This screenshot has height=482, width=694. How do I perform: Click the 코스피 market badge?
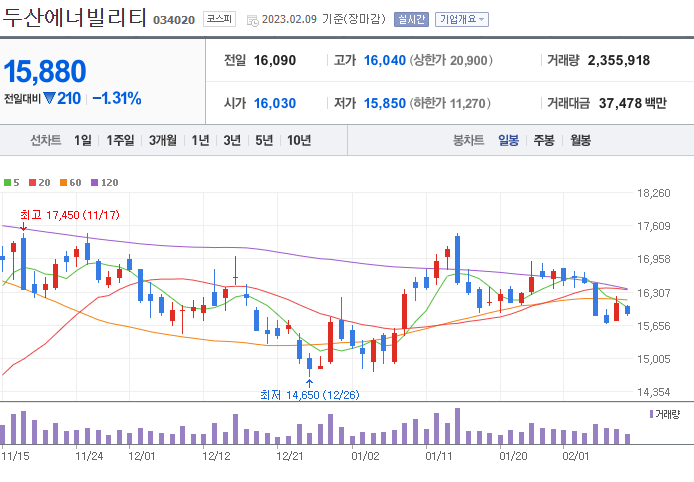tap(219, 19)
